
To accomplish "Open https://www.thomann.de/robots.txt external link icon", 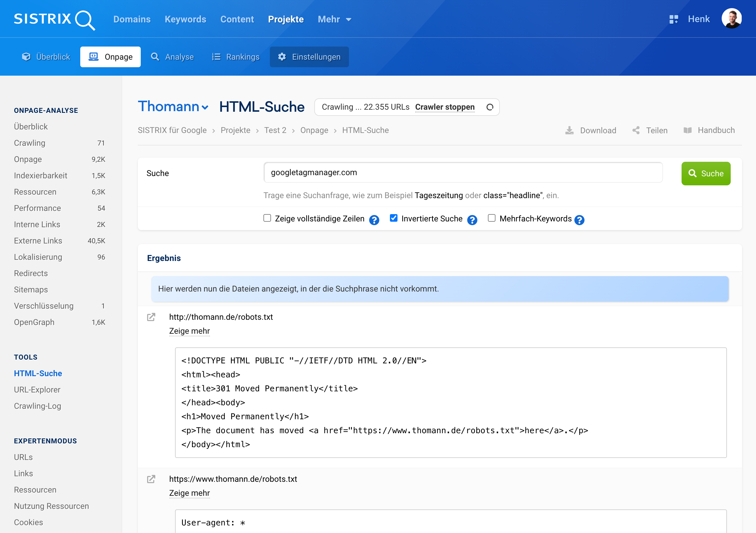I will [x=151, y=479].
